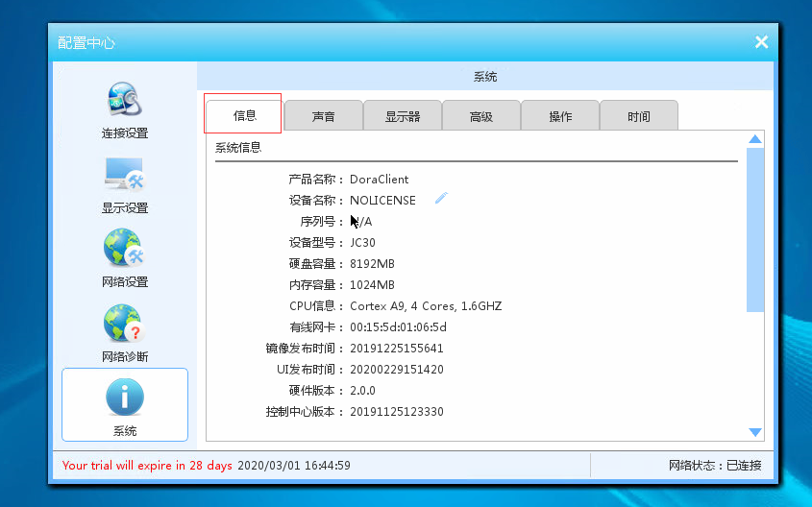Select the 系统 info icon
Image resolution: width=812 pixels, height=507 pixels.
click(124, 398)
